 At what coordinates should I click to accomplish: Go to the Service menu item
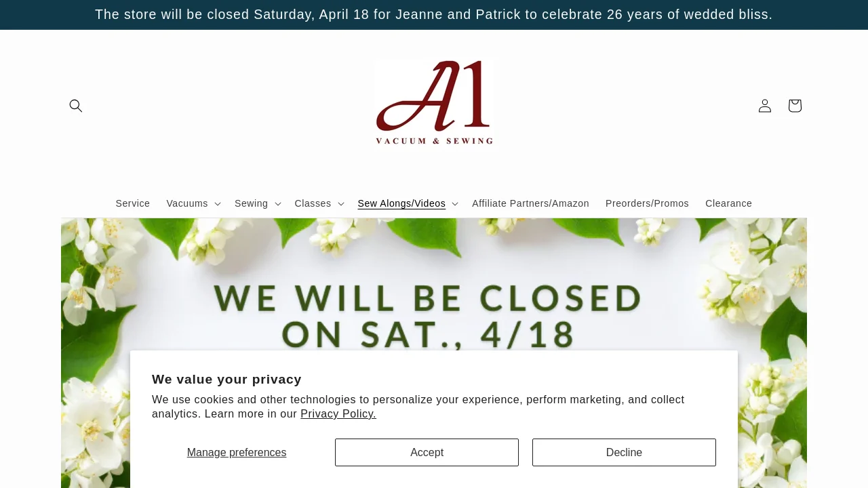point(133,203)
